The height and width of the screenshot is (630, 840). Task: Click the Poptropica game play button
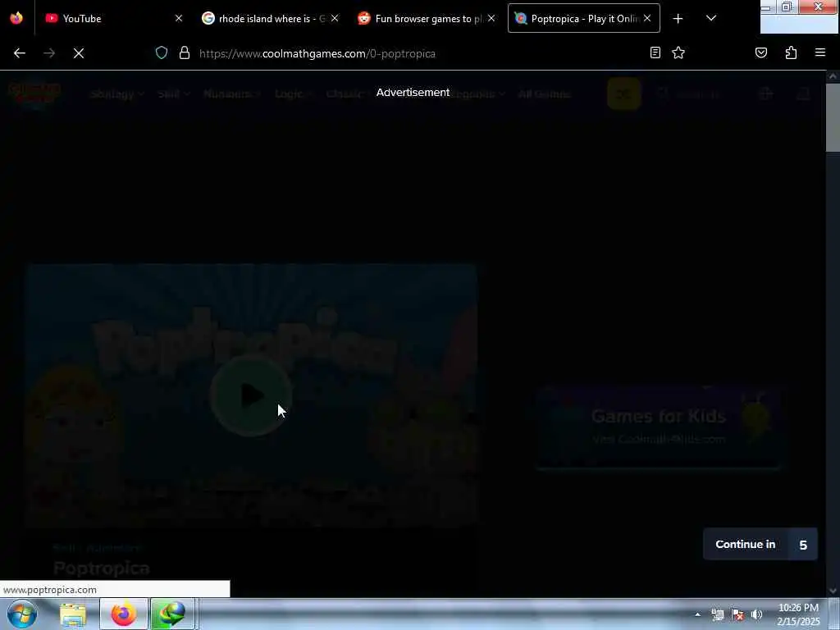(250, 395)
